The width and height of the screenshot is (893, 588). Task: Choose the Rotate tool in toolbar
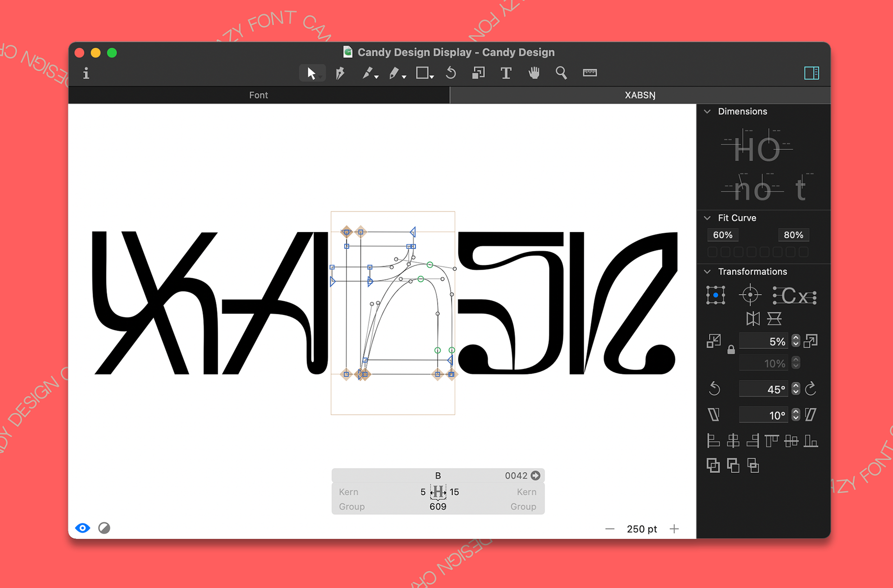[451, 73]
